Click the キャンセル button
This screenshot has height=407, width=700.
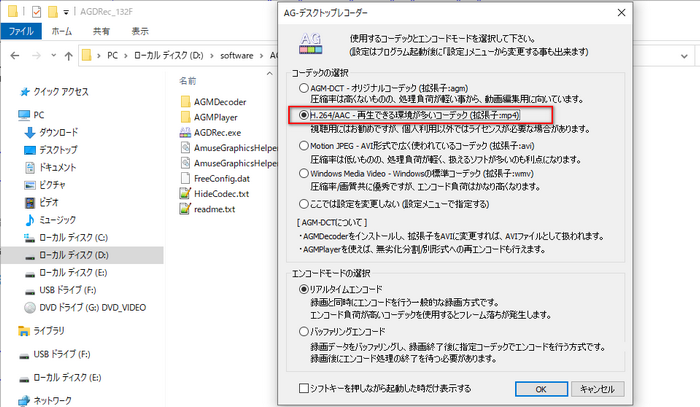pyautogui.click(x=597, y=389)
